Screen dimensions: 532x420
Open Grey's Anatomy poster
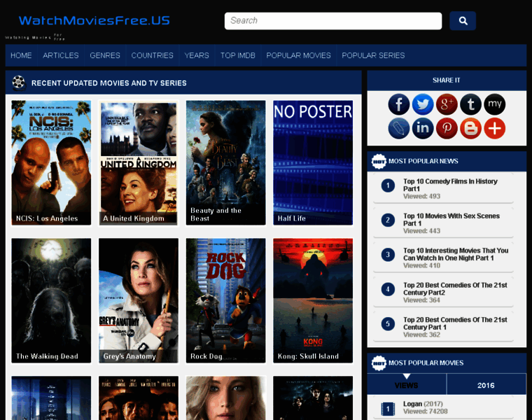point(139,300)
